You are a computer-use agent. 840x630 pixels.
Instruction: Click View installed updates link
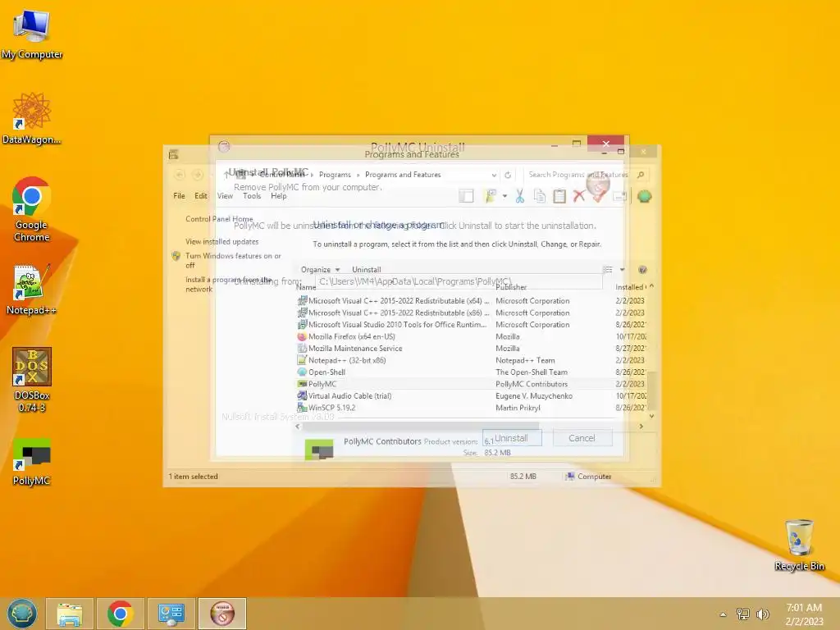pyautogui.click(x=221, y=242)
